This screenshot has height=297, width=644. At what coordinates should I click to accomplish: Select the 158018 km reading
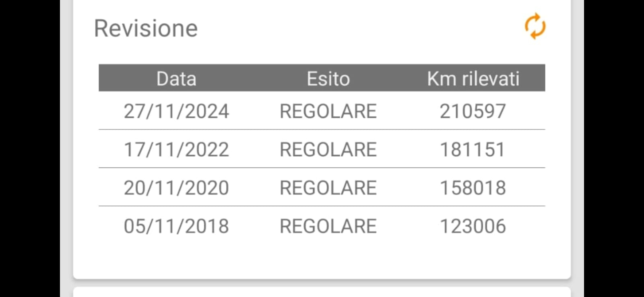click(473, 188)
